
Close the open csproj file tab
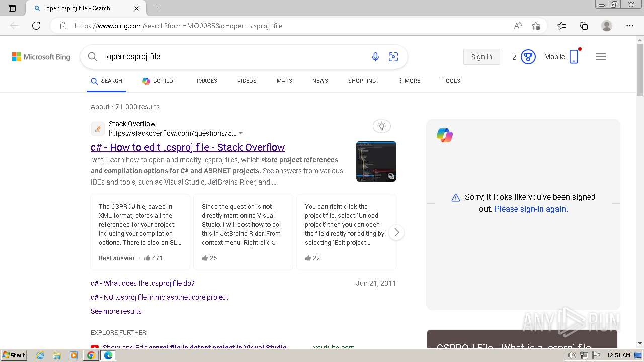(x=137, y=8)
